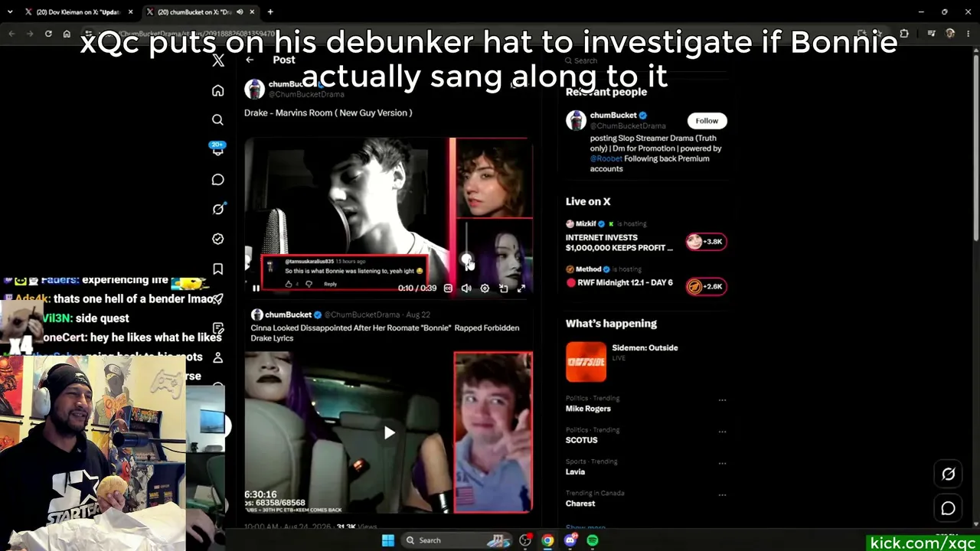Screen dimensions: 980x551
Task: Join Mizkif's live with +3.8K listeners
Action: point(706,242)
